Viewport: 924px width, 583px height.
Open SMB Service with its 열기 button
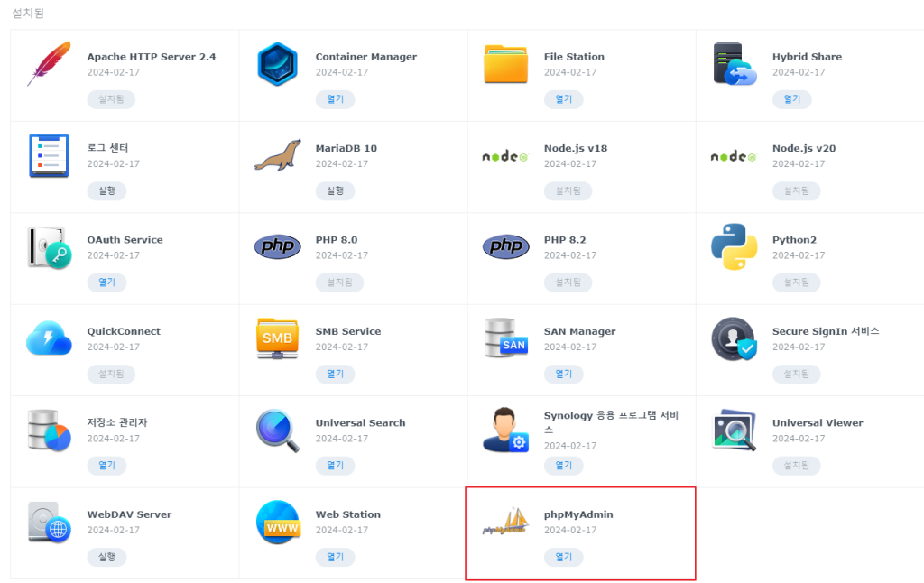point(336,374)
